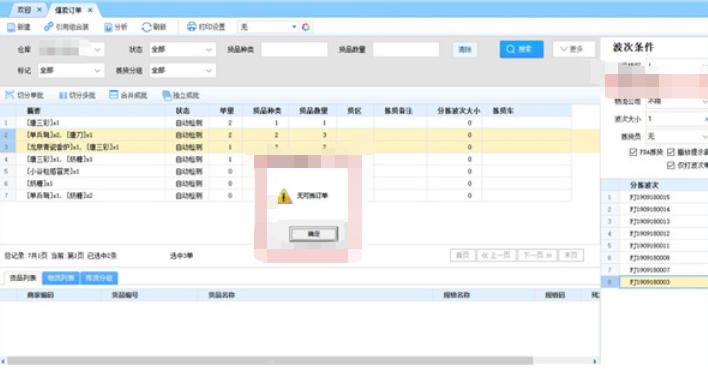Select order row 4 in the table

pyautogui.click(x=285, y=159)
